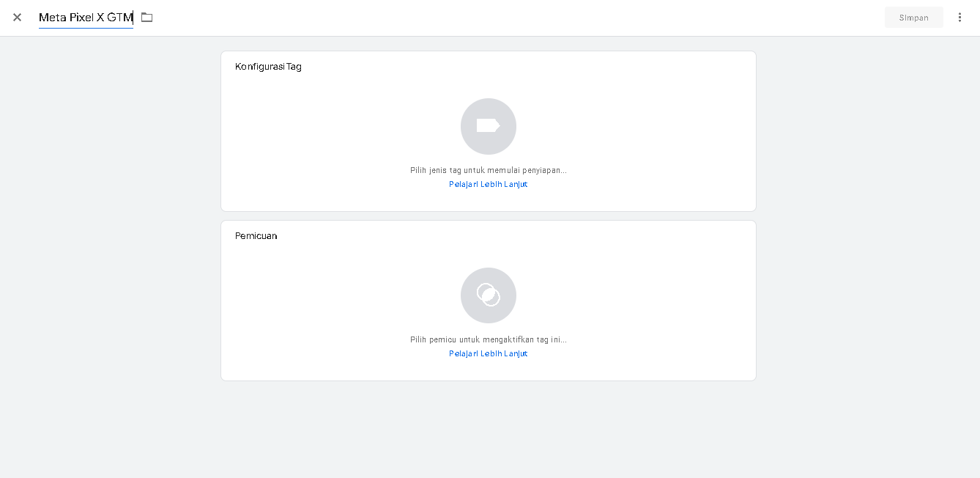Image resolution: width=980 pixels, height=478 pixels.
Task: Click "Pilih jenis tag untuk memulai penyiapan..." text
Action: pyautogui.click(x=489, y=170)
